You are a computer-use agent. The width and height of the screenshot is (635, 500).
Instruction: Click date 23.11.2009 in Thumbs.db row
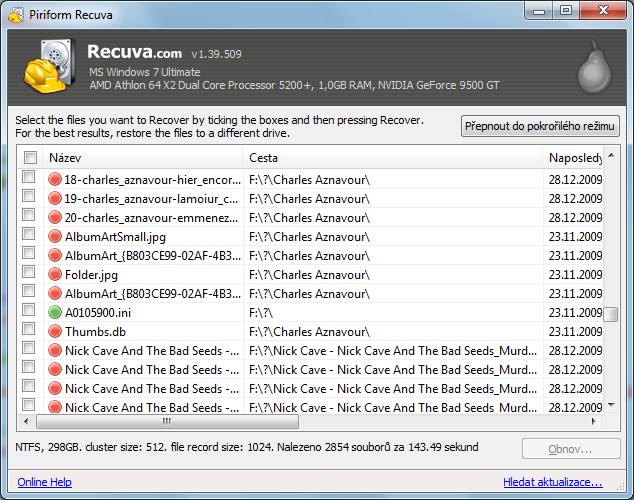pyautogui.click(x=575, y=332)
